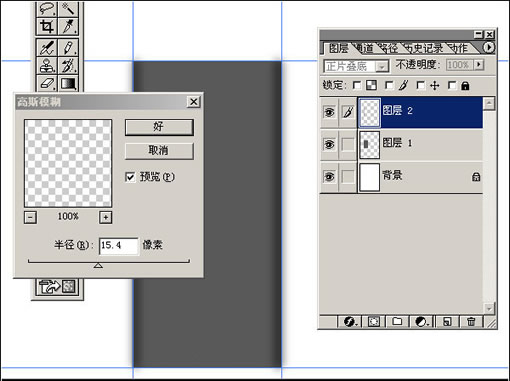
Task: Switch to 通道 tab
Action: 364,48
